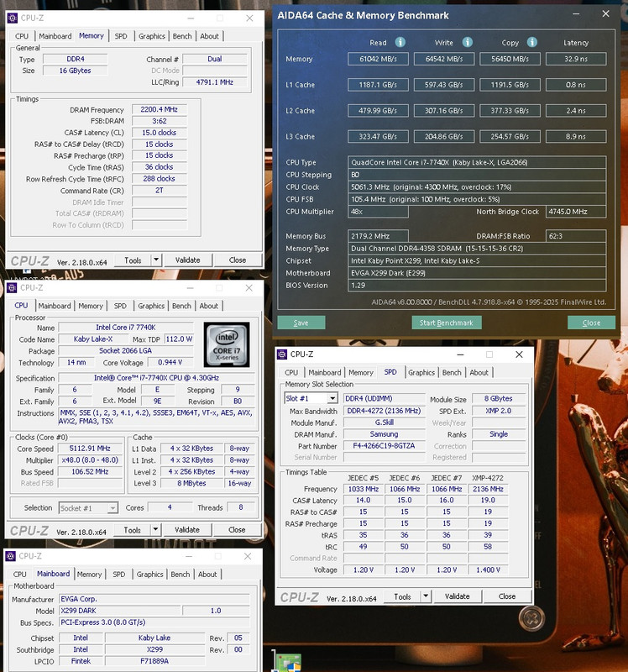The height and width of the screenshot is (672, 628).
Task: Select Graphics tab in the top CPU-Z window
Action: [152, 36]
